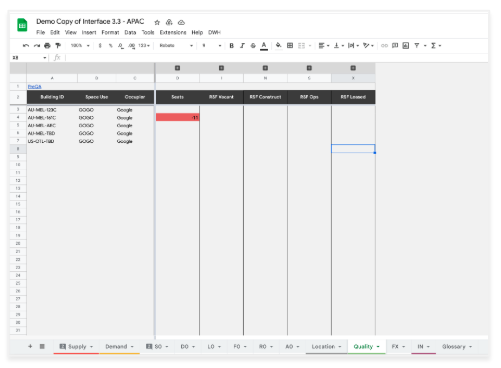The image size is (501, 368).
Task: Expand column group above RSF Vacant column
Action: (221, 68)
